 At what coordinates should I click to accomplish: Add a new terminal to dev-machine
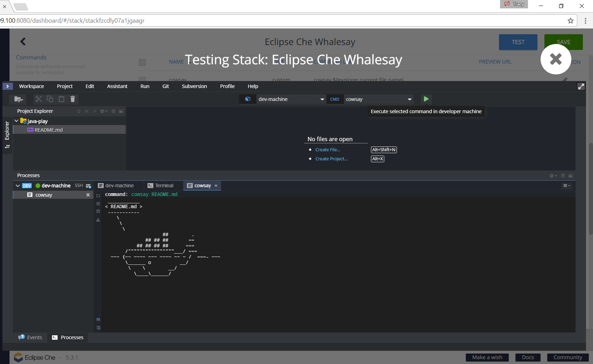pyautogui.click(x=88, y=186)
